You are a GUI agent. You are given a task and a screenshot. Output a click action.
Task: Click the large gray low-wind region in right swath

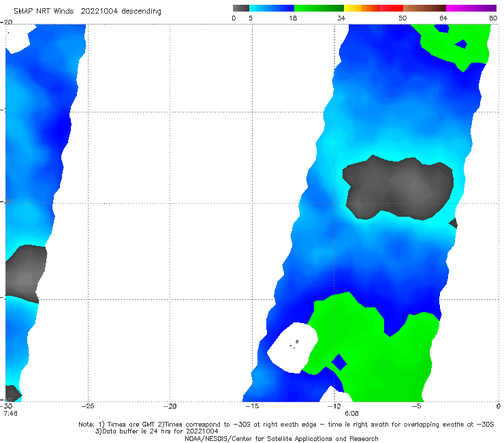[x=398, y=188]
